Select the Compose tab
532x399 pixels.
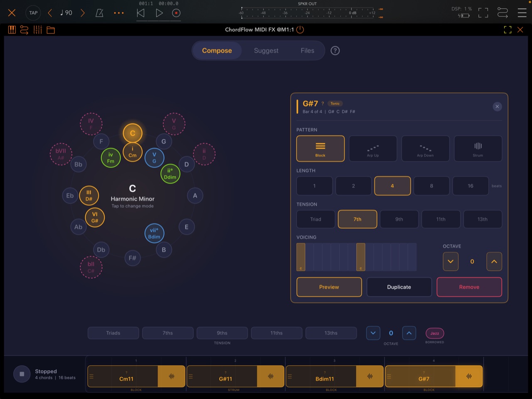tap(217, 50)
